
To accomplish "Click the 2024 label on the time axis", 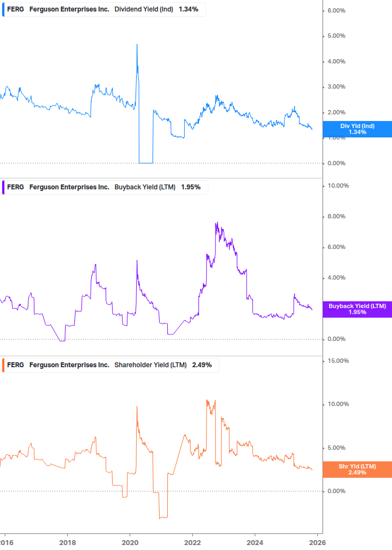I will click(x=255, y=542).
